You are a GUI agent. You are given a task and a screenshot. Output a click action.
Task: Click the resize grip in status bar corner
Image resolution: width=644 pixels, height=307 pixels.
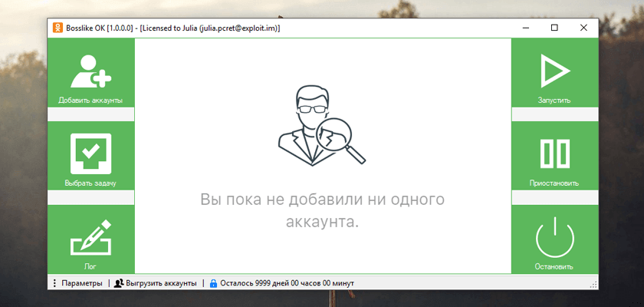[594, 285]
